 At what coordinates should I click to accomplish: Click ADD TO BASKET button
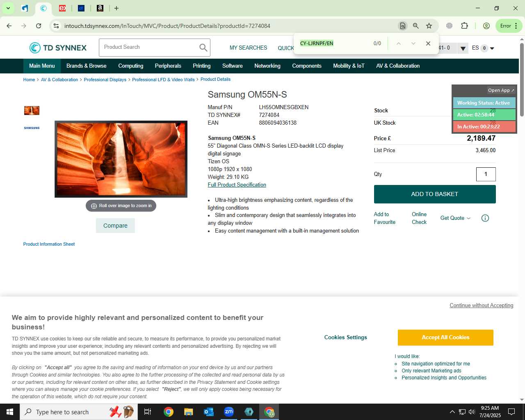[x=435, y=194]
